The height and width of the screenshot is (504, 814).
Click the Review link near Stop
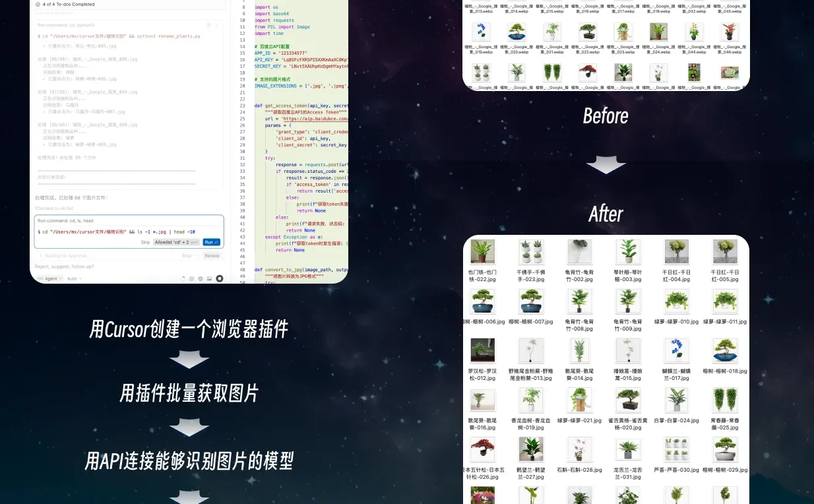coord(210,256)
